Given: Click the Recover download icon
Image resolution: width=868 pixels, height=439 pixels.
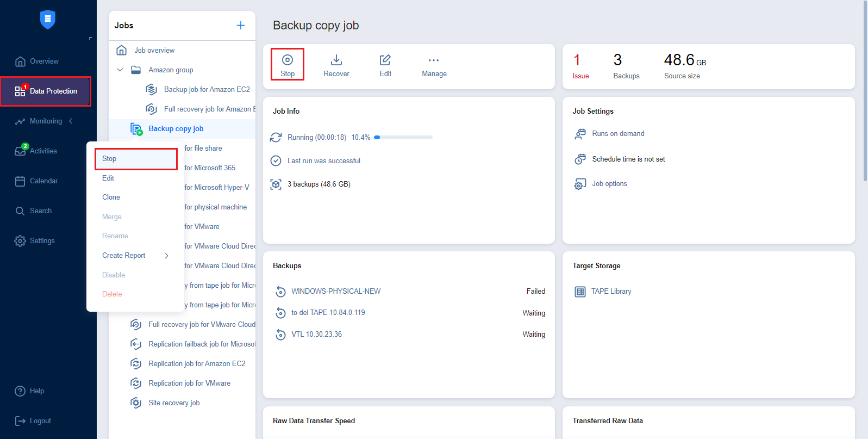Looking at the screenshot, I should [x=336, y=60].
